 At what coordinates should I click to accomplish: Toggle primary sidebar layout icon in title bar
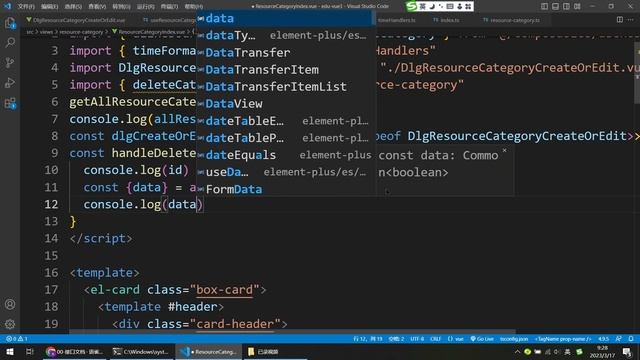[x=544, y=6]
